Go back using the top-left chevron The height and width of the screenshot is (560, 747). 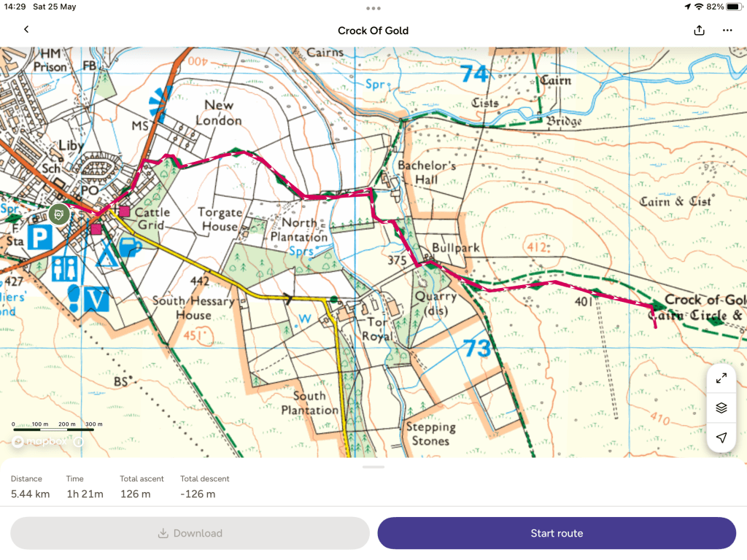tap(26, 30)
